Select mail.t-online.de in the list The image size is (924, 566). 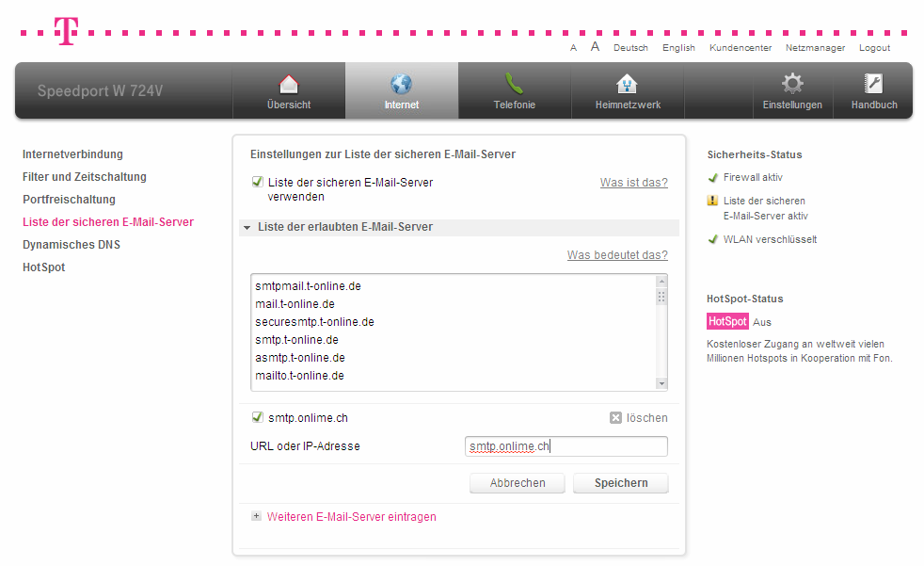click(x=295, y=304)
